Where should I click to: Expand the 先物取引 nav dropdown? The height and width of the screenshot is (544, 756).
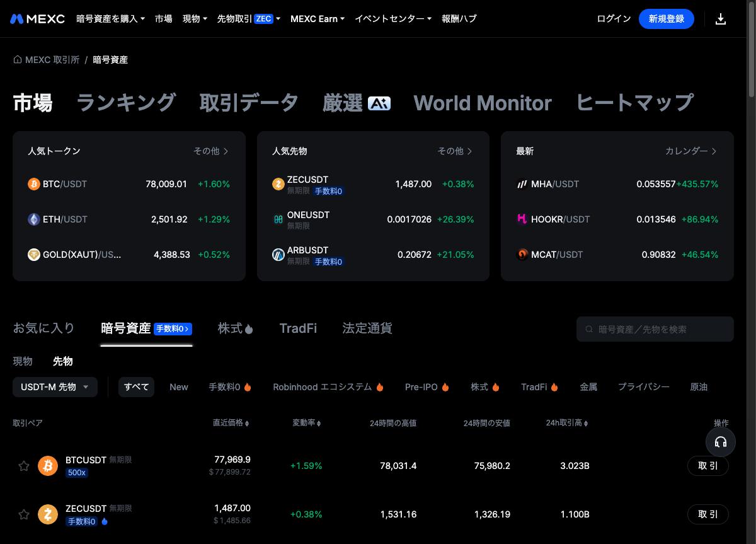coord(248,19)
